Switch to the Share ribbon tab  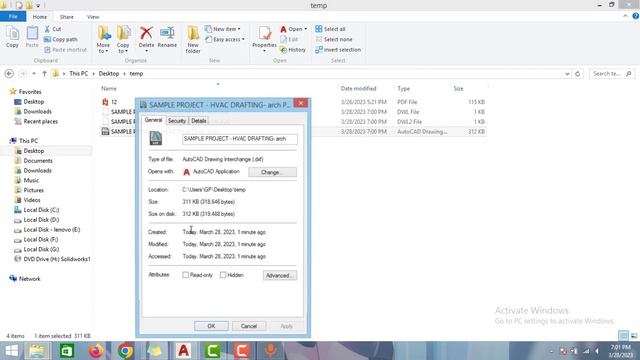67,17
